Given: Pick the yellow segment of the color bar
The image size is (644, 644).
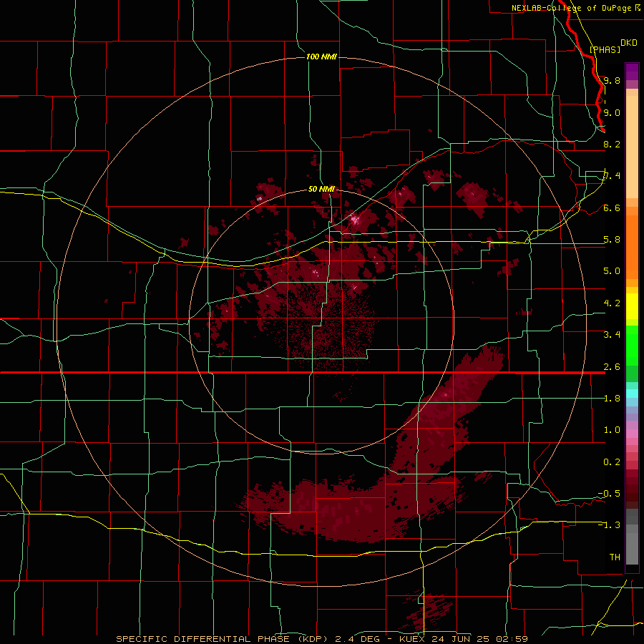Looking at the screenshot, I should click(x=632, y=306).
